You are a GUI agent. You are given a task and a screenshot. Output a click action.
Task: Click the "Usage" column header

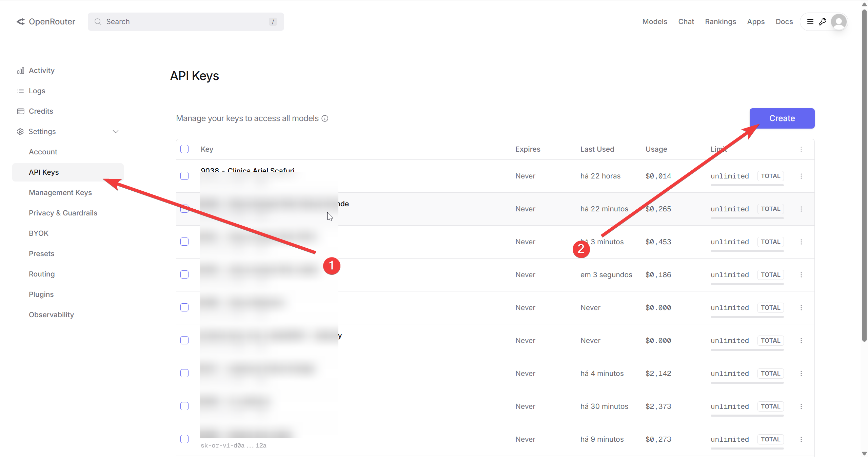tap(656, 149)
